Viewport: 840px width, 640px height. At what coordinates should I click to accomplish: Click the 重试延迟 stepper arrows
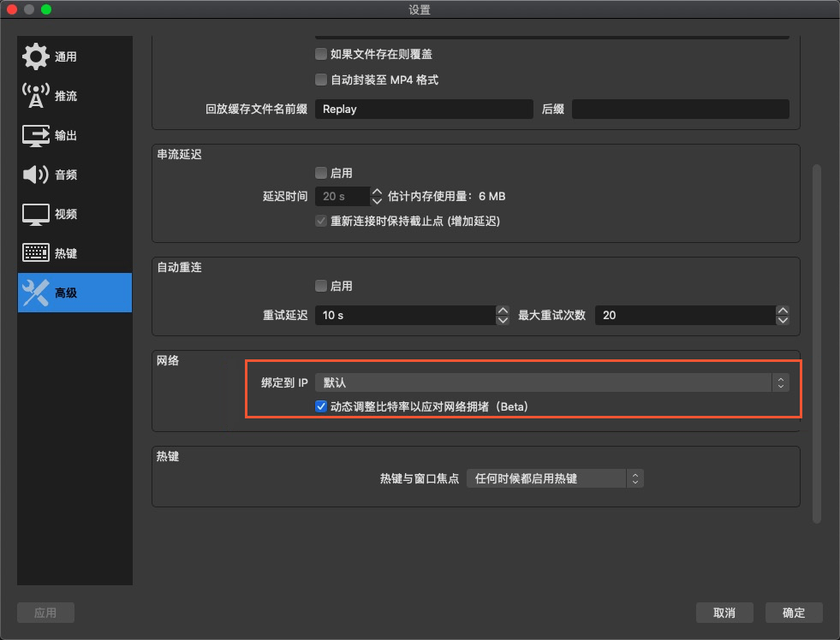(503, 315)
